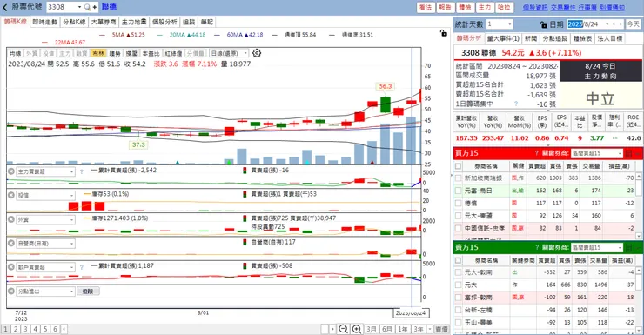Click help question mark beside 散戶買賣超
This screenshot has width=644, height=335.
click(81, 267)
